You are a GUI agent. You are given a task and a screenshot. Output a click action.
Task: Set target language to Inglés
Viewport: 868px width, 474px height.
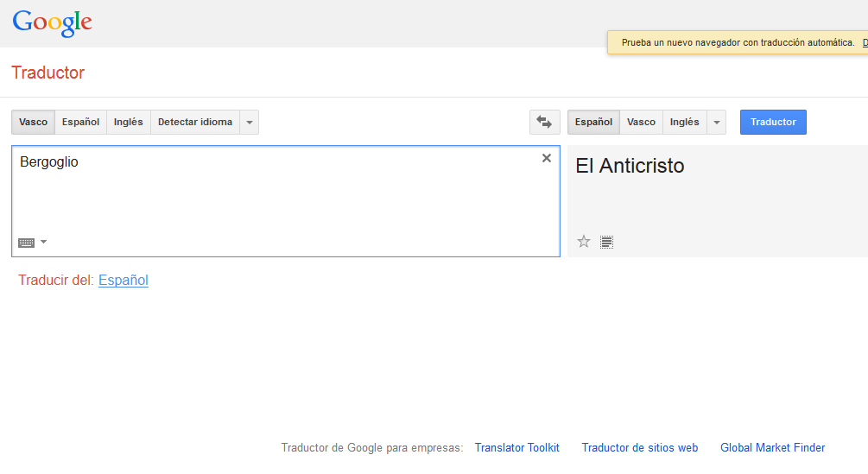point(684,123)
